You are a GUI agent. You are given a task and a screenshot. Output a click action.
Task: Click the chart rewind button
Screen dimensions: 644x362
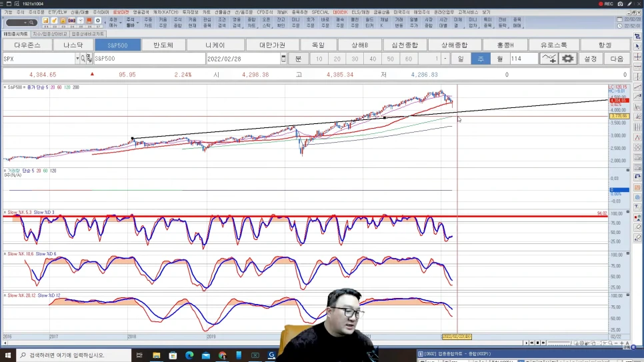(x=532, y=343)
